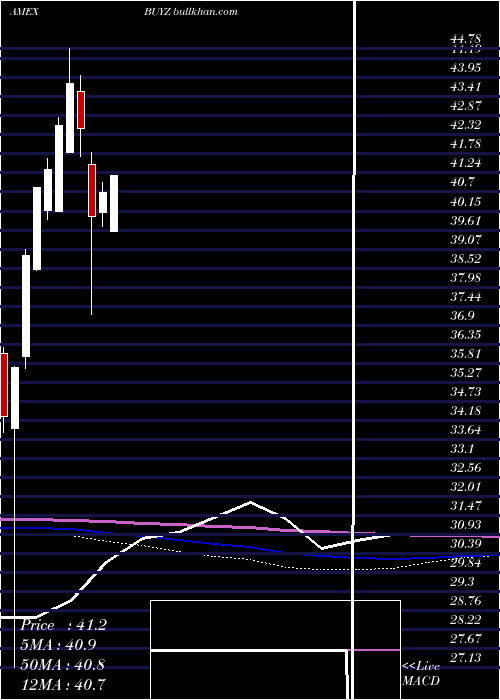Click the 50MA : 40.8 readout
Image resolution: width=500 pixels, height=700 pixels.
(62, 664)
